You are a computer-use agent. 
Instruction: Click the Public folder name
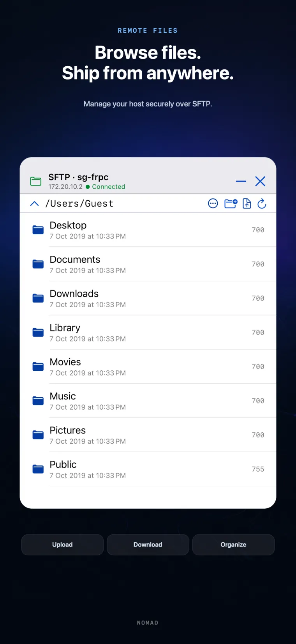pyautogui.click(x=63, y=464)
